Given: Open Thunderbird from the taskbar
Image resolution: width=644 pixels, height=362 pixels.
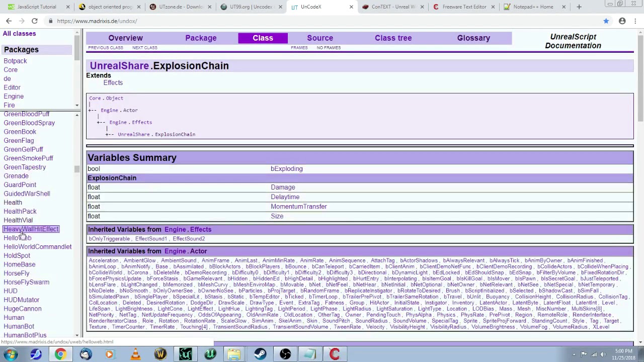Looking at the screenshot, I should click(x=85, y=354).
